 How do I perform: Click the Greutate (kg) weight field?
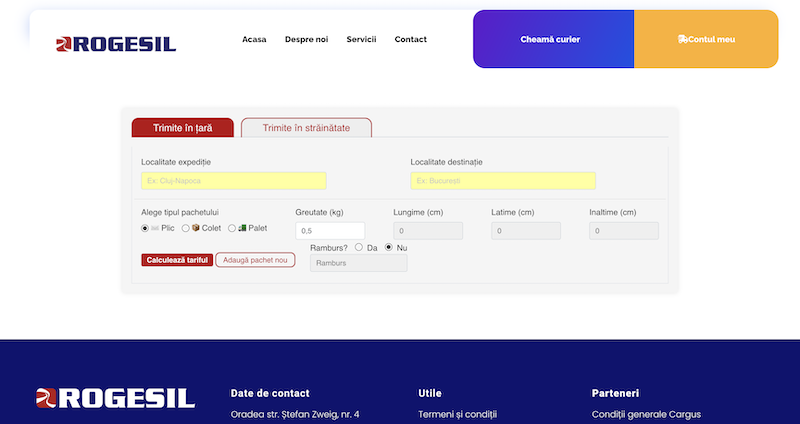330,231
